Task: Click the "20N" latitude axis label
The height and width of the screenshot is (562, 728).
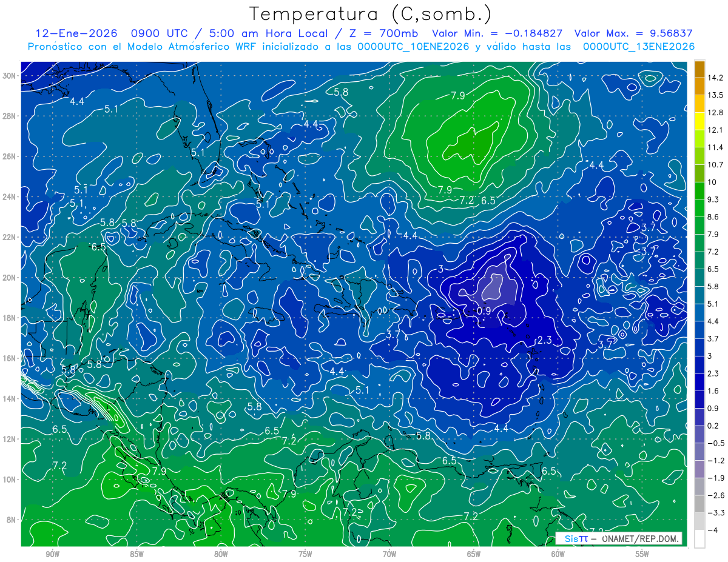Action: pos(10,278)
